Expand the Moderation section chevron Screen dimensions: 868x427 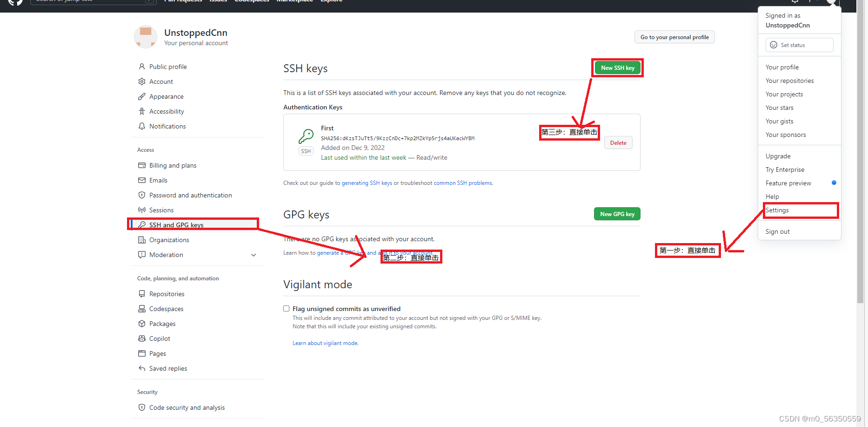[254, 255]
